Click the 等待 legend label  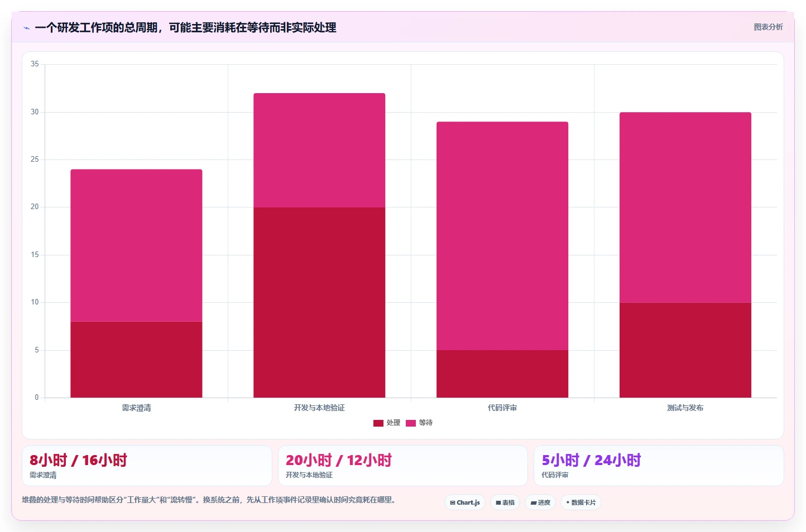pos(426,423)
